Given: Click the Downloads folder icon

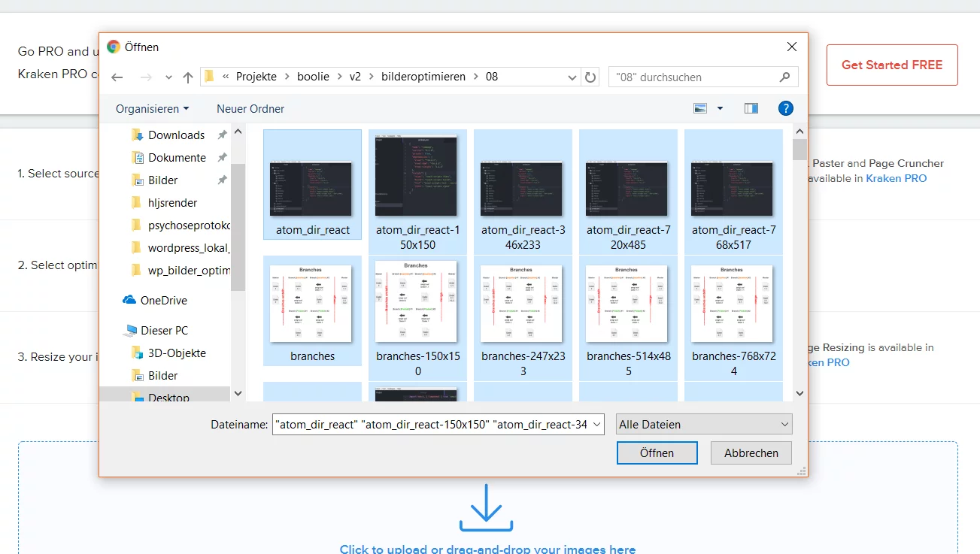Looking at the screenshot, I should [x=137, y=135].
